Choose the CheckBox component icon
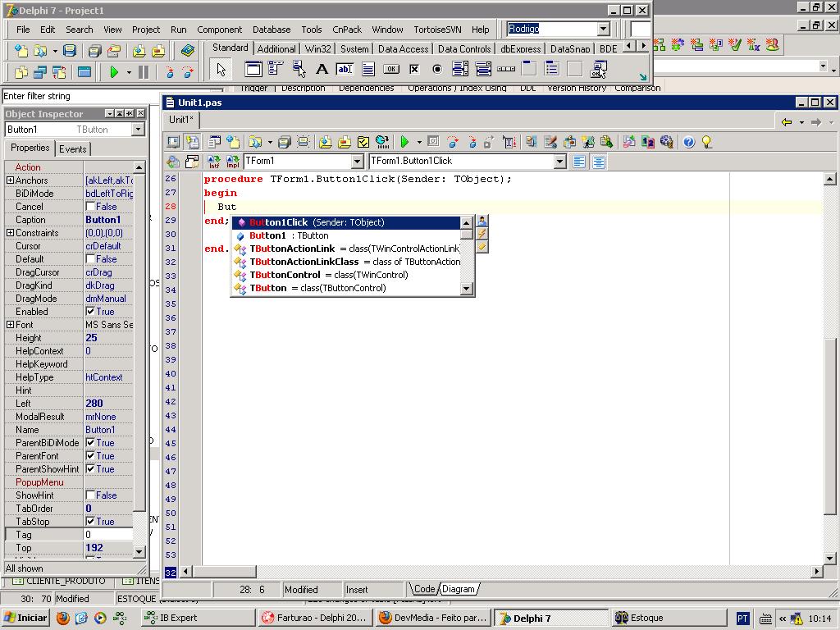The width and height of the screenshot is (840, 630). pos(414,70)
